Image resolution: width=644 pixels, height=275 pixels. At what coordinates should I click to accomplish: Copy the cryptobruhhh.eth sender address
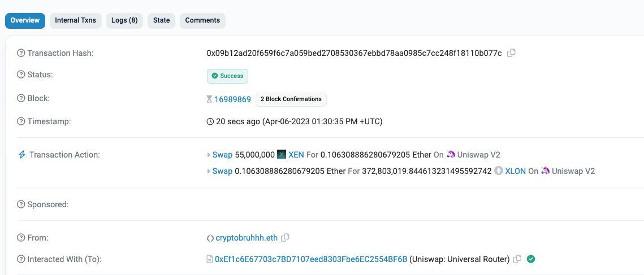pos(285,237)
